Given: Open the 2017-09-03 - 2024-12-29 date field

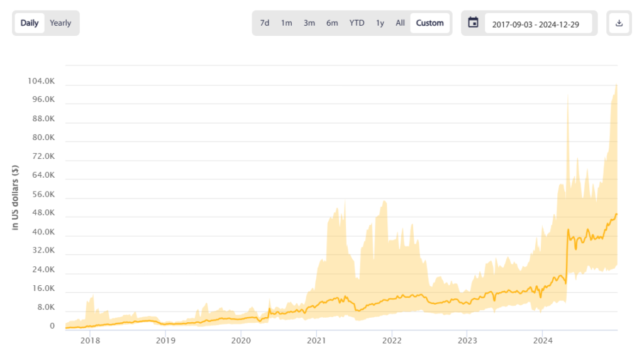Looking at the screenshot, I should click(538, 24).
